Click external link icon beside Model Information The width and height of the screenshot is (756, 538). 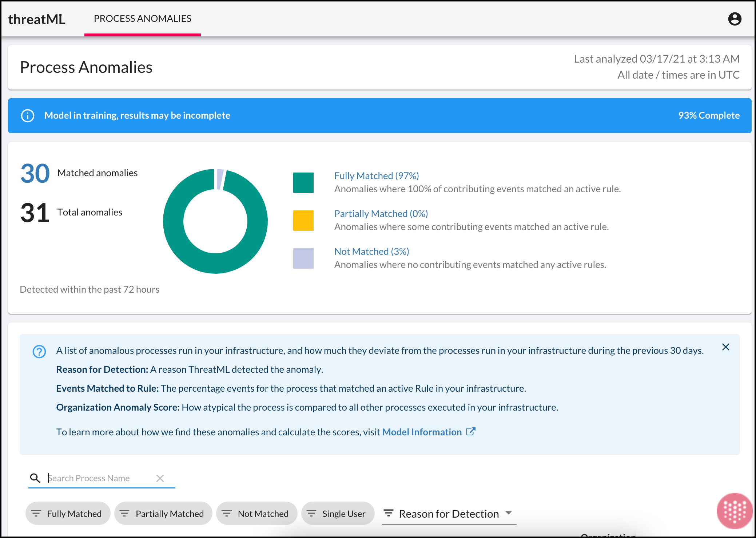point(471,432)
